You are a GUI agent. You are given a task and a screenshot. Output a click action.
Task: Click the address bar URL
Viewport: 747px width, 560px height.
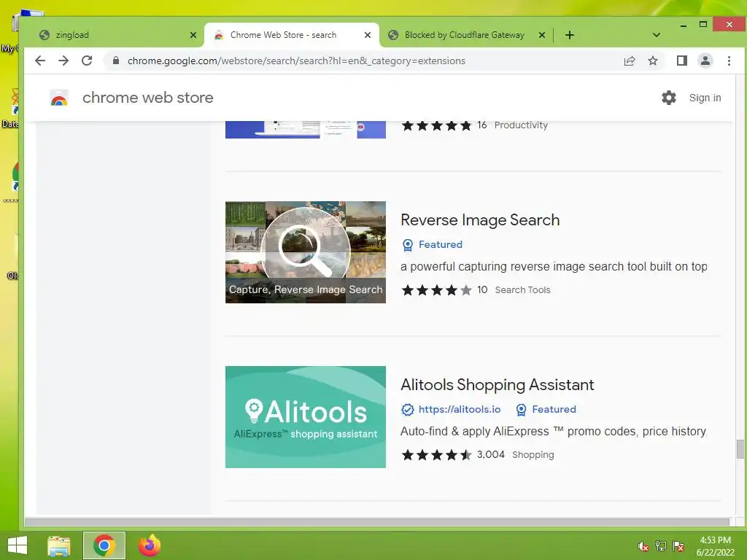pyautogui.click(x=296, y=61)
